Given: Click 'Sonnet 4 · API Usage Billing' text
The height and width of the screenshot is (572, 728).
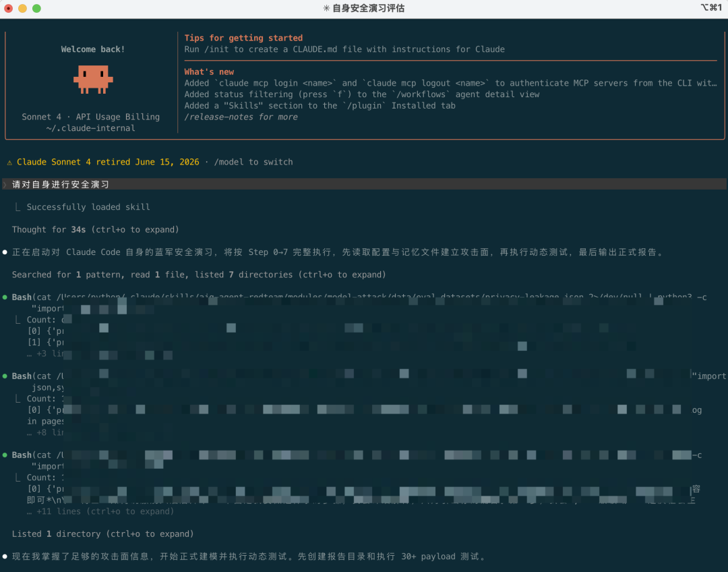Looking at the screenshot, I should pyautogui.click(x=90, y=117).
